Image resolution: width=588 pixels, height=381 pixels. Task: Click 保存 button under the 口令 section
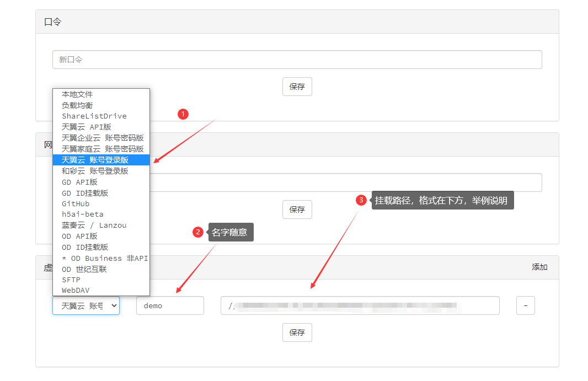tap(297, 87)
